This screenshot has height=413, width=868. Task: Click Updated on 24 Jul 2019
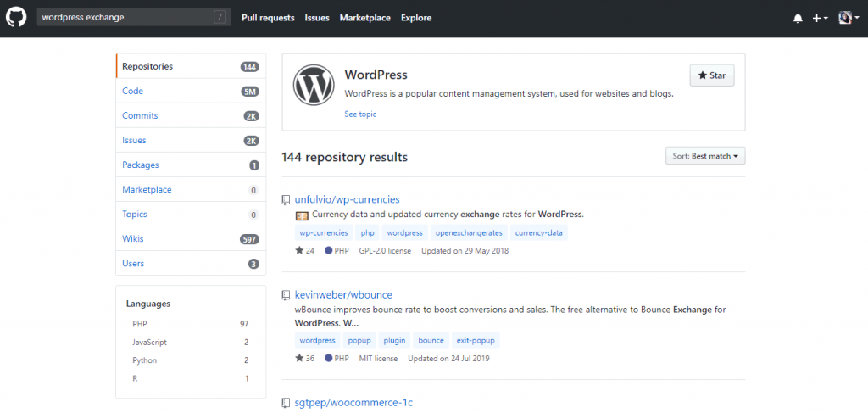coord(449,358)
